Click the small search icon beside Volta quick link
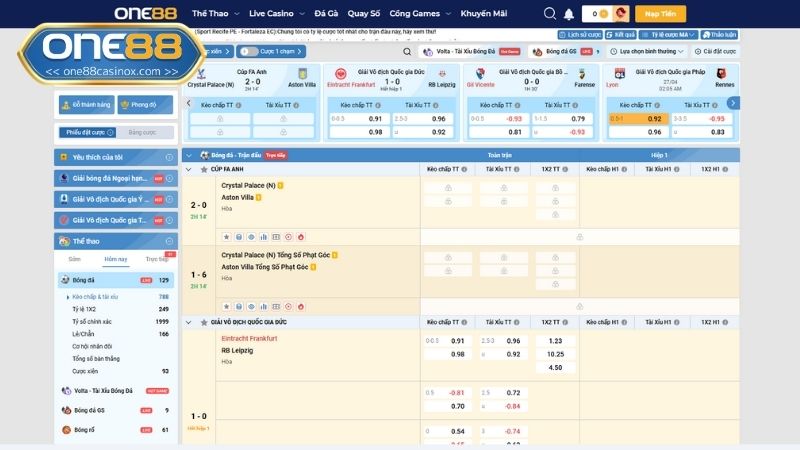800x450 pixels. [407, 52]
